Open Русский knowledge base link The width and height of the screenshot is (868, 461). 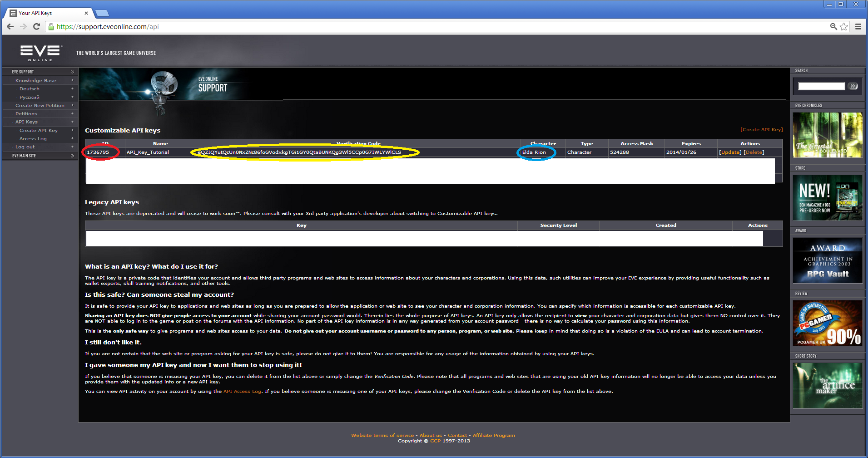point(30,97)
